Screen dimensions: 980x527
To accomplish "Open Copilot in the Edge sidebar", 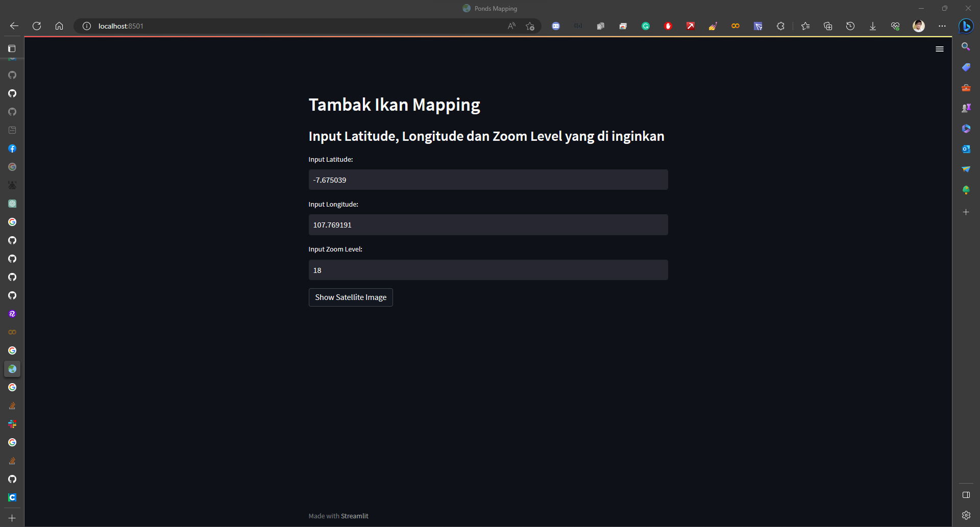I will (966, 26).
